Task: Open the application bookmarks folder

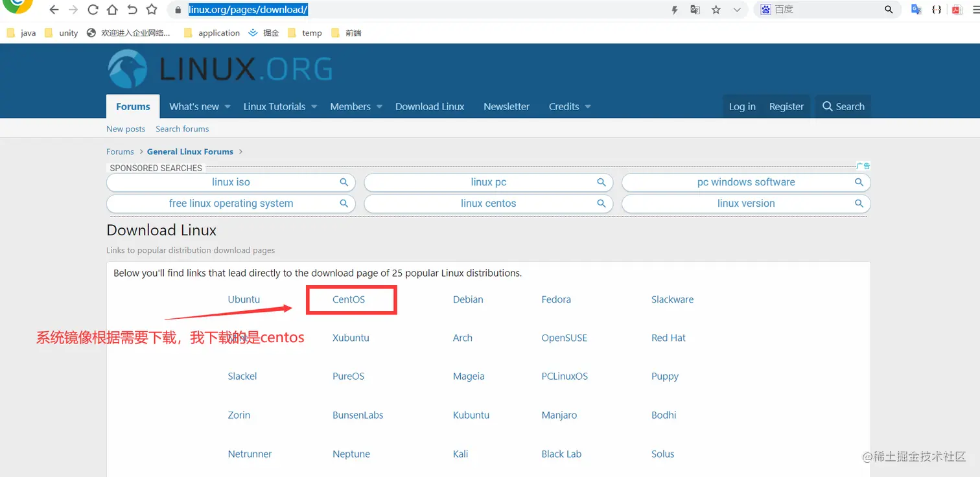Action: pyautogui.click(x=212, y=33)
